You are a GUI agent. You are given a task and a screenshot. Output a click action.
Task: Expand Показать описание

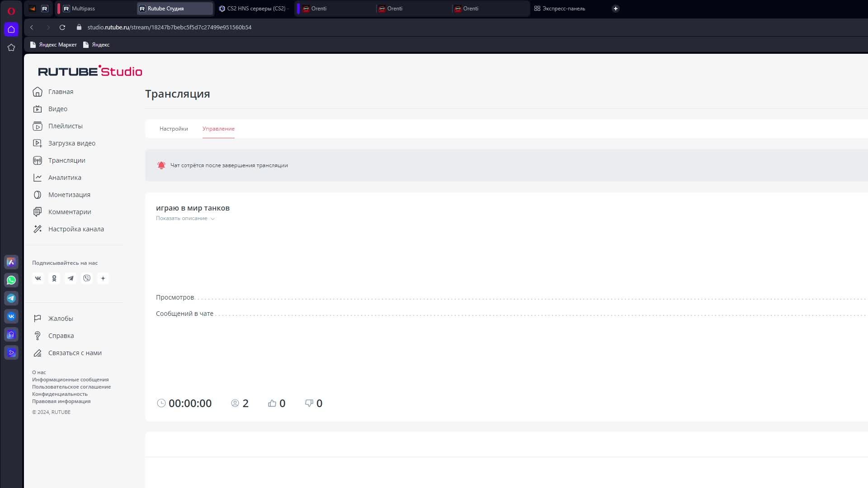pos(185,218)
